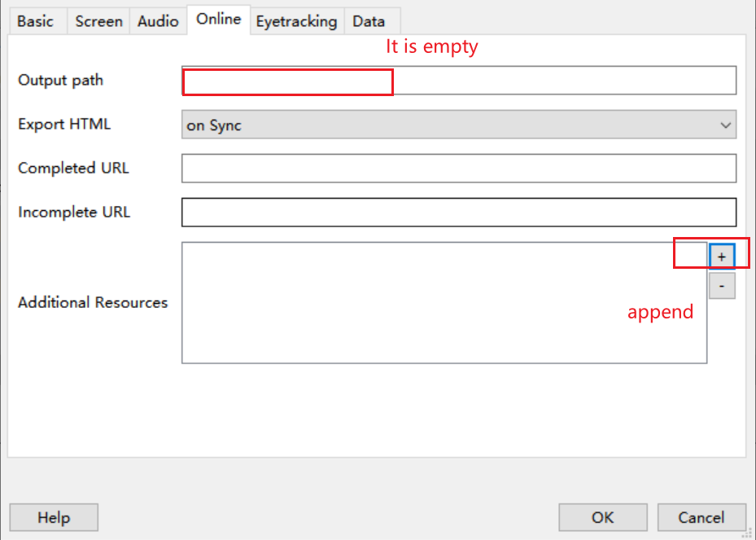The image size is (756, 540).
Task: Open Help for this settings dialog
Action: [x=54, y=517]
